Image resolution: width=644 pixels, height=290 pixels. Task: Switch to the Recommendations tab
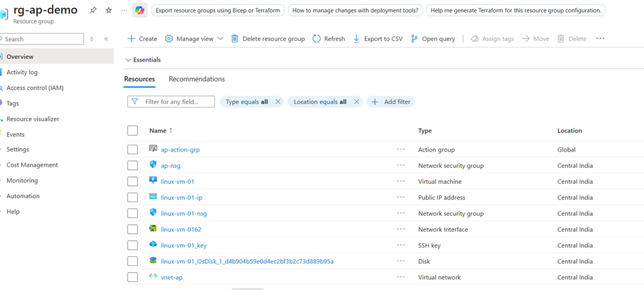click(x=197, y=79)
